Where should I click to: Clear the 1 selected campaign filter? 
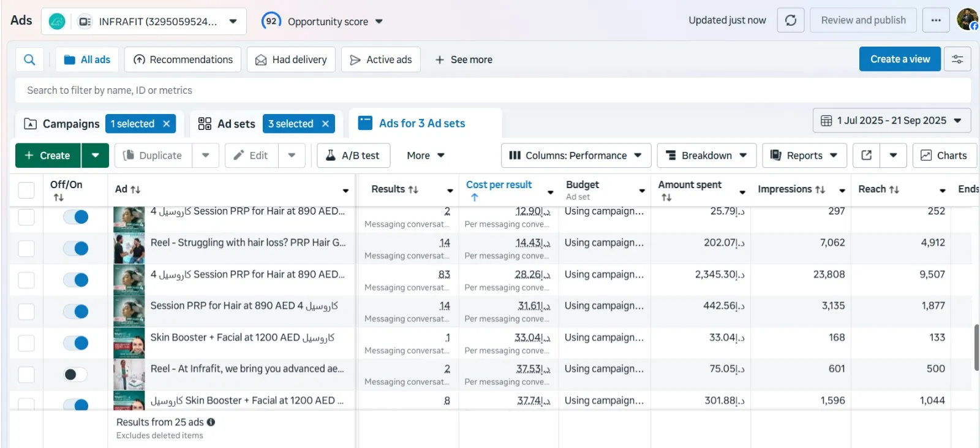(x=166, y=124)
